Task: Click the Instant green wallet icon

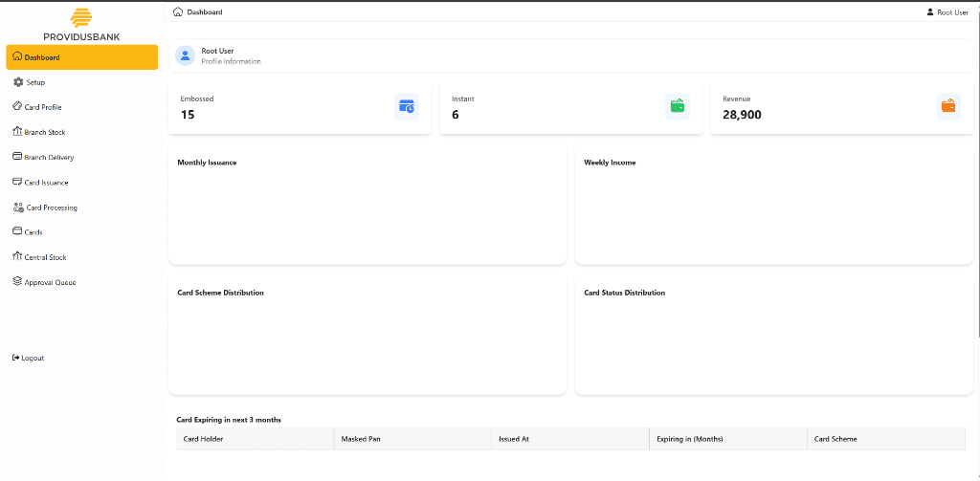Action: click(x=678, y=107)
